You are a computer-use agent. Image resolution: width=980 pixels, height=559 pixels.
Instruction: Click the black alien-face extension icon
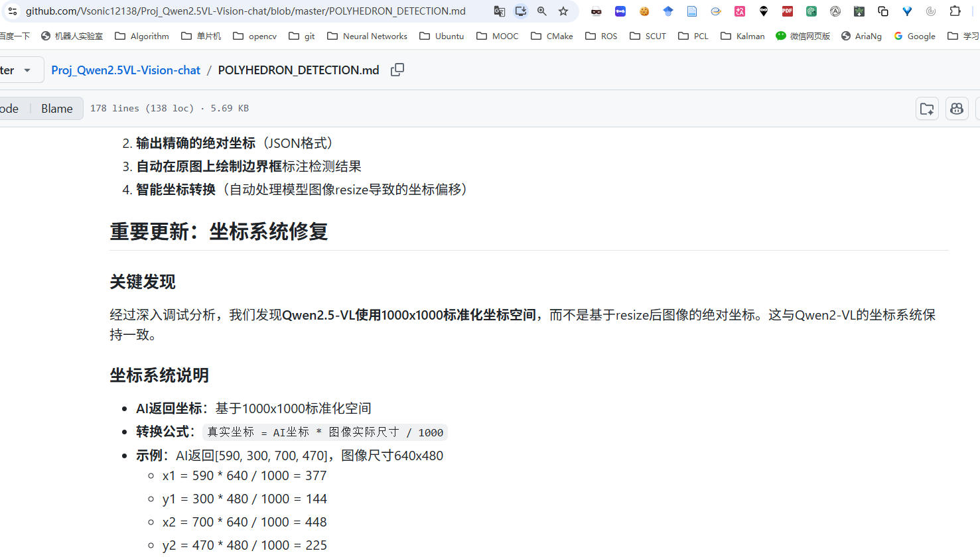pos(764,11)
